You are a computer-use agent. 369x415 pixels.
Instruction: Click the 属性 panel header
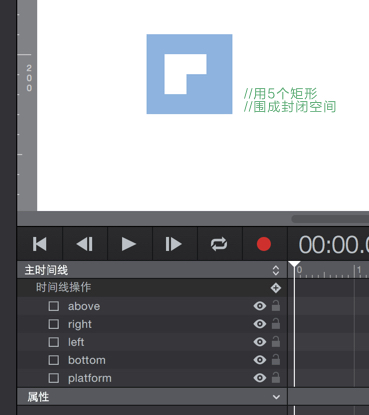point(152,397)
